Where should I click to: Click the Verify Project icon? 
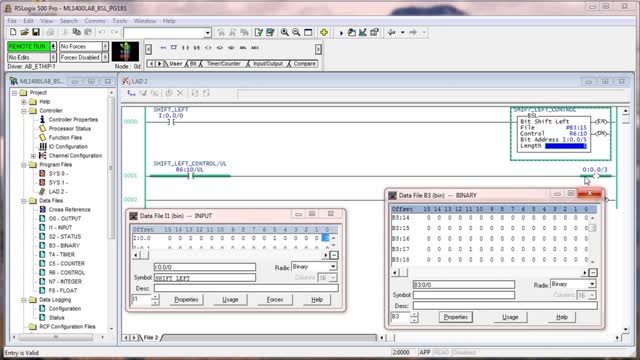tap(270, 32)
